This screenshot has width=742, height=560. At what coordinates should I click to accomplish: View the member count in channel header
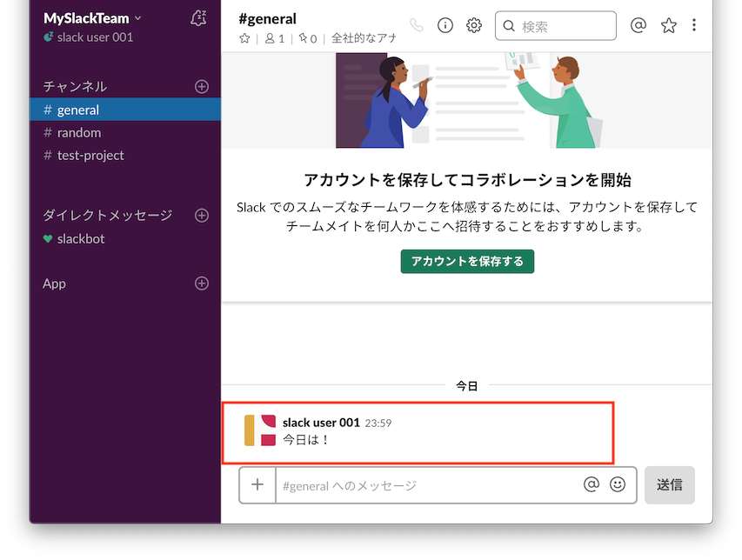pos(275,38)
